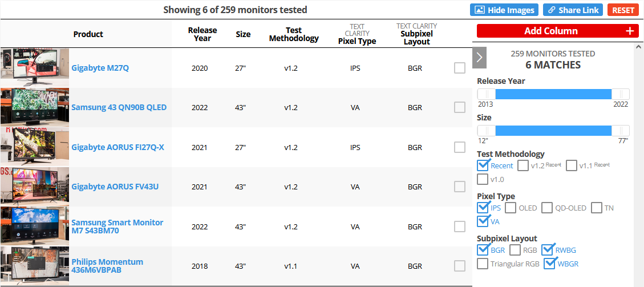
Task: Click the image icon on Hide Images
Action: tap(480, 10)
